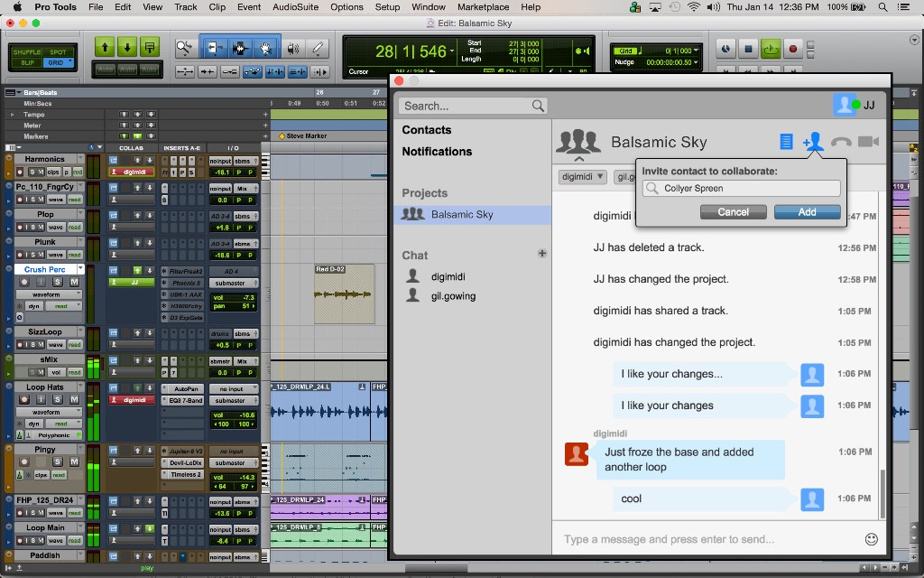Open the digimidi filter dropdown
This screenshot has height=578, width=924.
[583, 176]
